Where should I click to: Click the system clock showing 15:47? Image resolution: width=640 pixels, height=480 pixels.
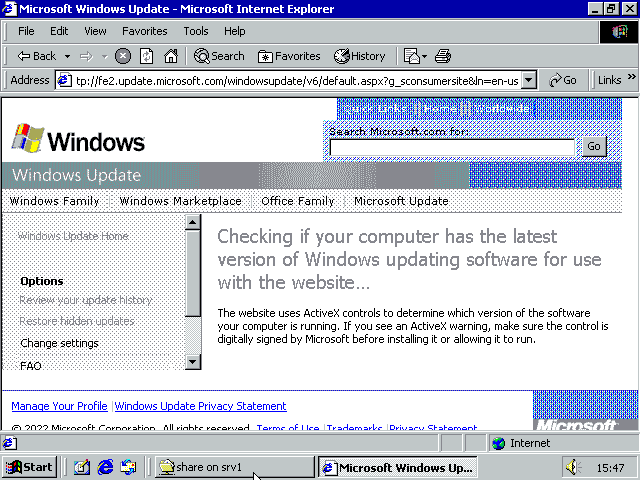click(x=610, y=468)
